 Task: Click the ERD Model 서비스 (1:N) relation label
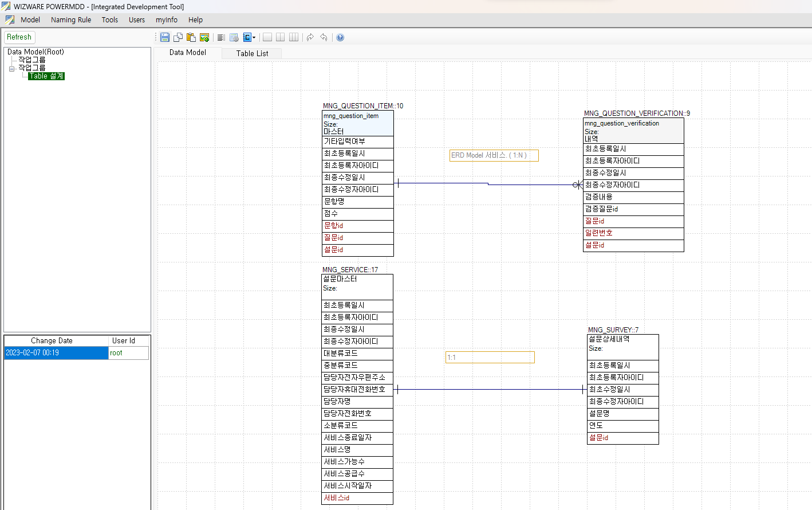(494, 155)
